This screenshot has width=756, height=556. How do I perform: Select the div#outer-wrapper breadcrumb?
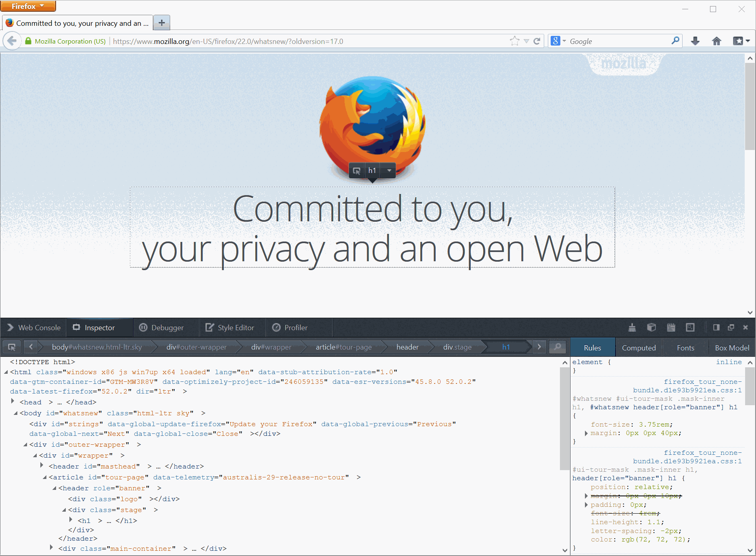coord(196,347)
